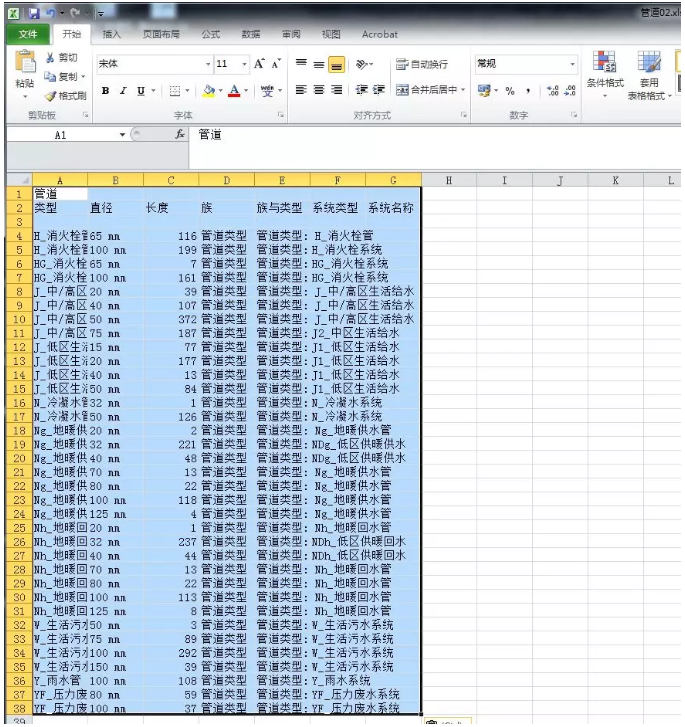Open the Alignment group dialog launcher
This screenshot has width=685, height=727.
[463, 115]
